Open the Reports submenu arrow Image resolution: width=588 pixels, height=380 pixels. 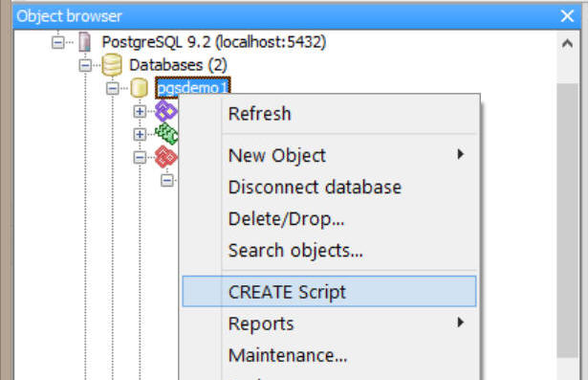tap(460, 322)
